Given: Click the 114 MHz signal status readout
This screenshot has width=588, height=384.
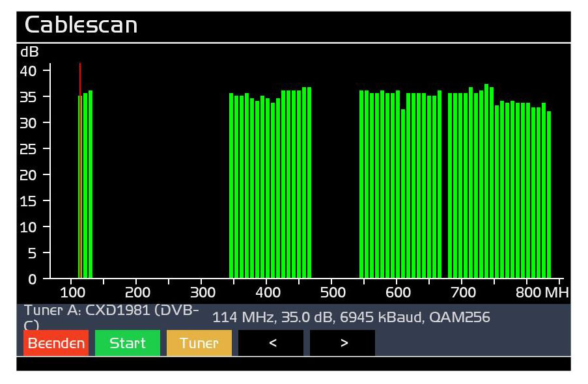Looking at the screenshot, I should [351, 318].
